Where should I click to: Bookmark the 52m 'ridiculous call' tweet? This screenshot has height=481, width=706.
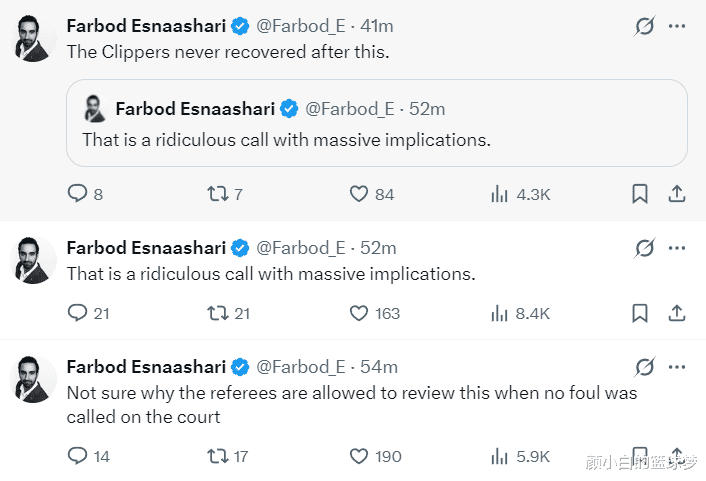click(640, 313)
